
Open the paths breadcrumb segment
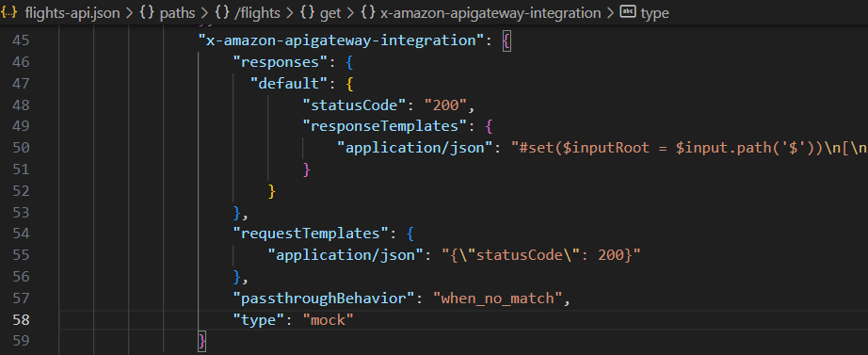[177, 13]
